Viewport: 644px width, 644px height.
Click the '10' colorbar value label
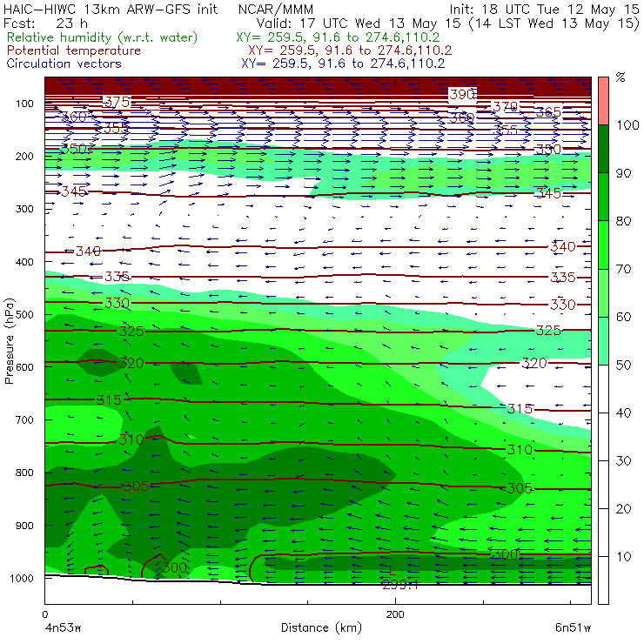tap(623, 556)
